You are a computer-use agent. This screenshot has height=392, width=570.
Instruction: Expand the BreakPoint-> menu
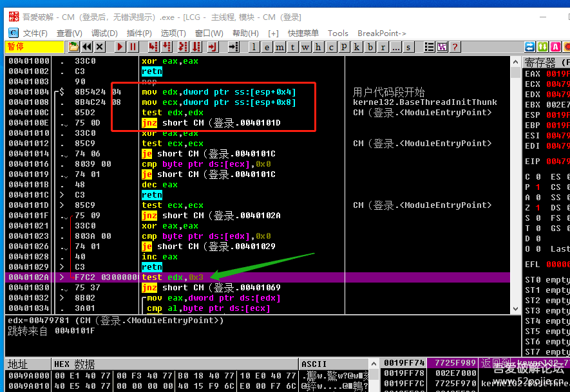point(382,33)
